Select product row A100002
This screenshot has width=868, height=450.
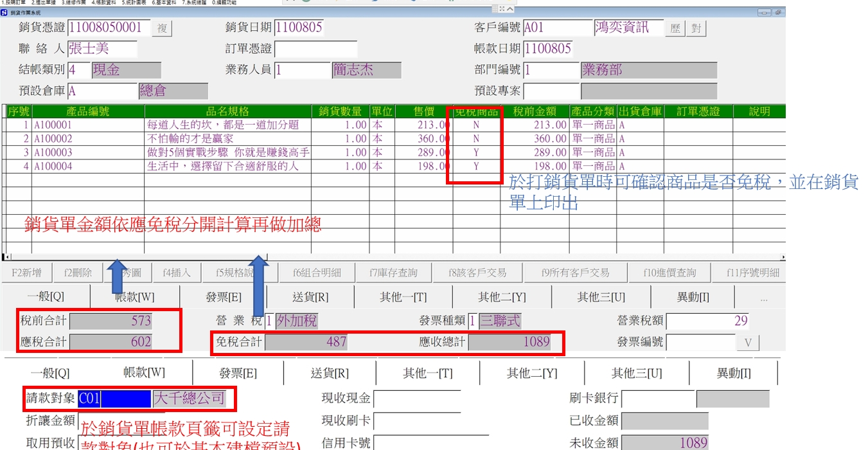[x=393, y=139]
